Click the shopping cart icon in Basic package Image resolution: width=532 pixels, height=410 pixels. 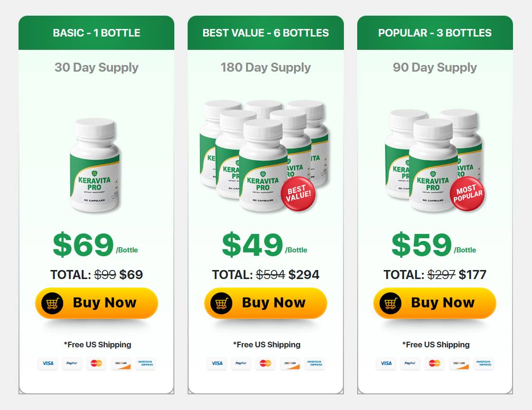52,303
